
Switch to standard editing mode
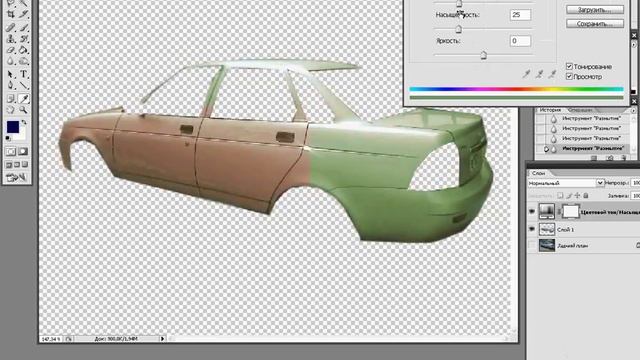[11, 152]
